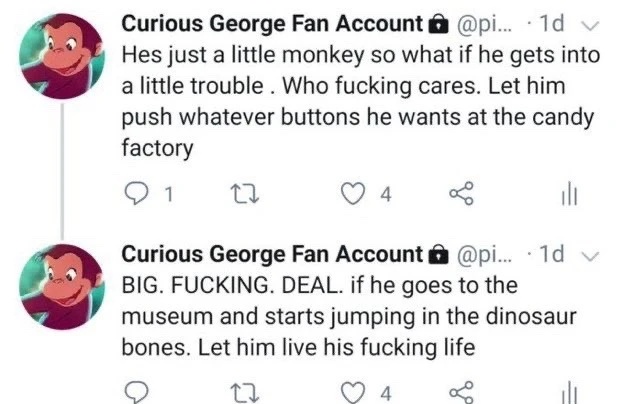Reply to the candy factory tweet
The image size is (622, 404).
[136, 194]
